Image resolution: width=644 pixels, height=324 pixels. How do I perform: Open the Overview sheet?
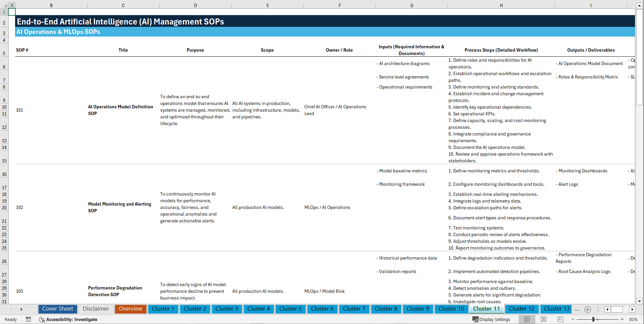tap(130, 309)
